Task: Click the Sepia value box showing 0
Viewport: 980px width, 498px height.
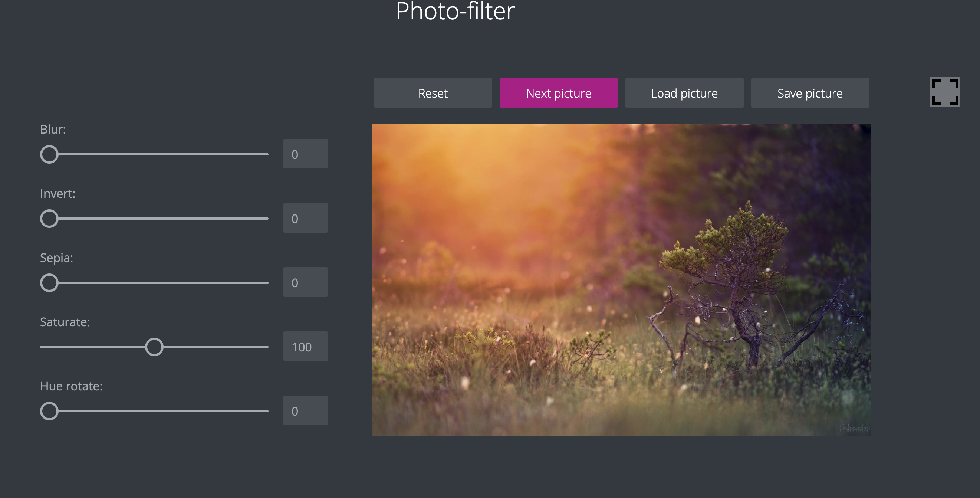Action: (x=305, y=282)
